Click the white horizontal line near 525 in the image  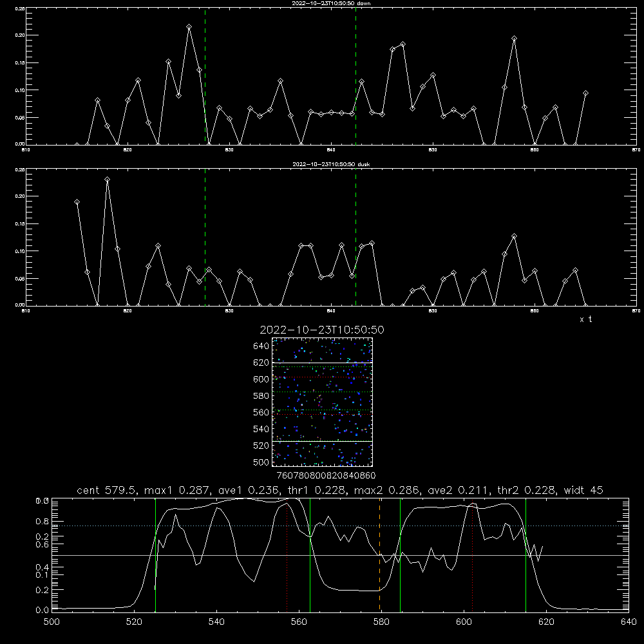click(323, 441)
